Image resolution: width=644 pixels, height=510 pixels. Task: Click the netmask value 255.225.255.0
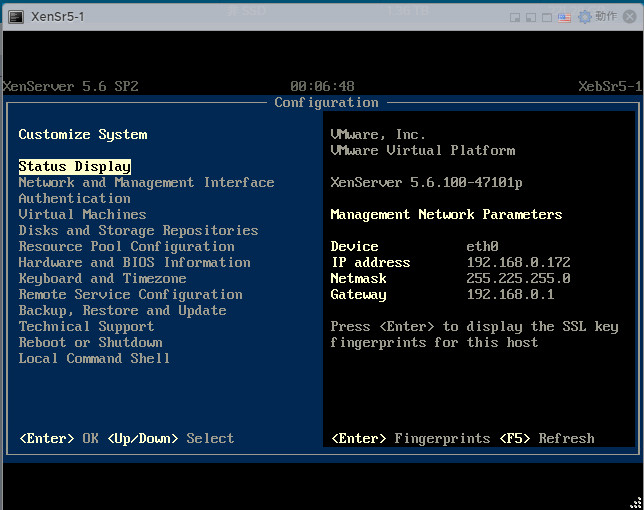[518, 278]
